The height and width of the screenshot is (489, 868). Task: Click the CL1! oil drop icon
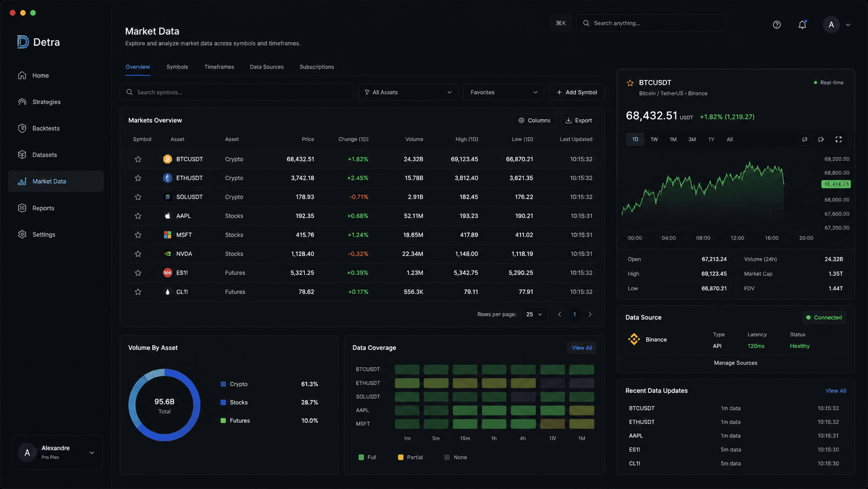coord(167,292)
